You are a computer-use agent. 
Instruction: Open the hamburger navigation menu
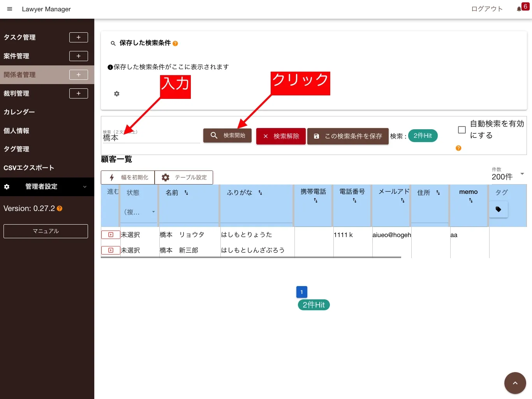10,9
